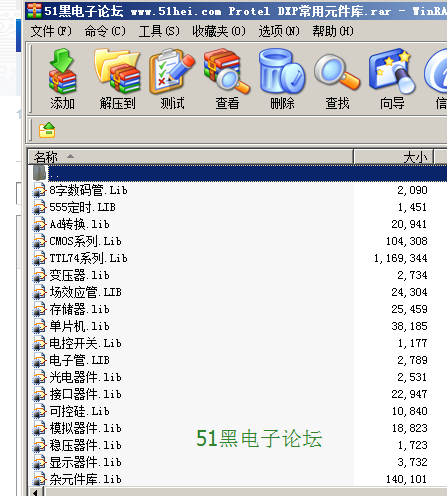Open the 查找 (Find) magnifier tool
This screenshot has width=447, height=496.
click(337, 79)
